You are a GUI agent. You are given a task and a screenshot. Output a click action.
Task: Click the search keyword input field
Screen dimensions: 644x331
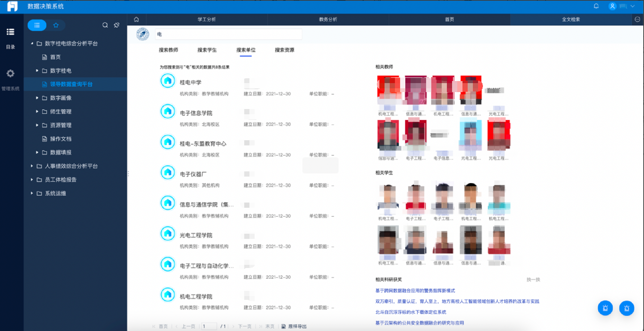click(229, 34)
